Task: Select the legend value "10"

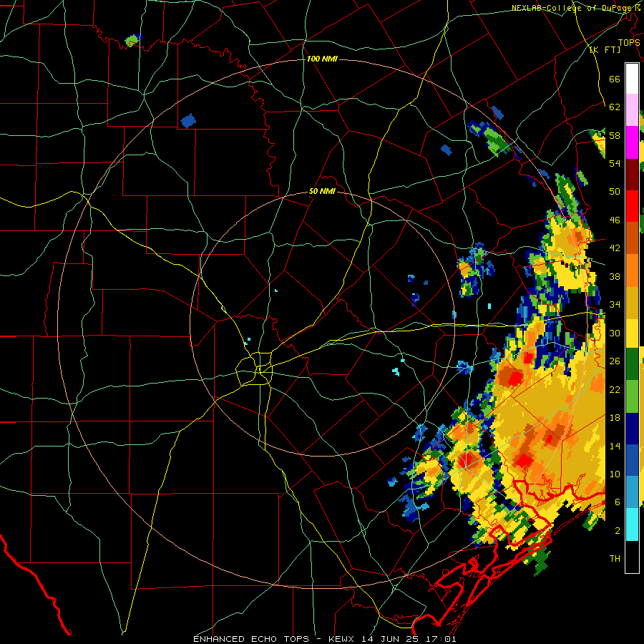Action: click(x=615, y=474)
